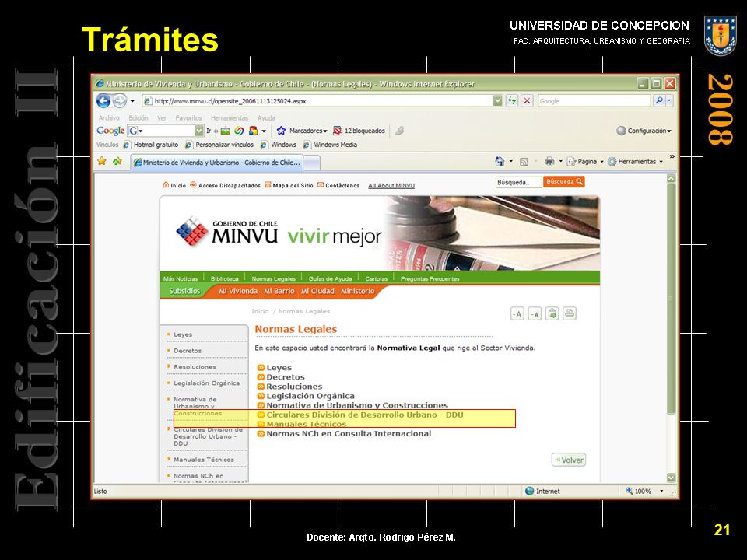This screenshot has height=560, width=747.
Task: Open Resoluciones in the left sidebar
Action: click(x=195, y=366)
